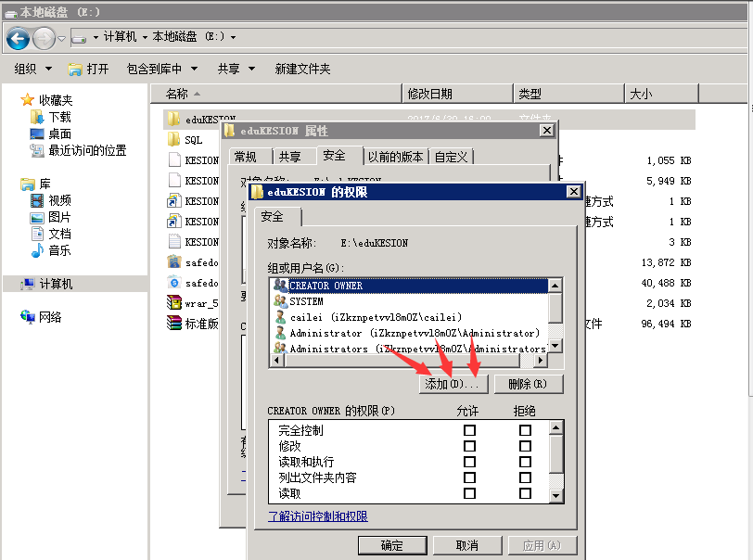Screen dimensions: 753x560
Task: Select 网络 in navigation pane
Action: pos(49,317)
